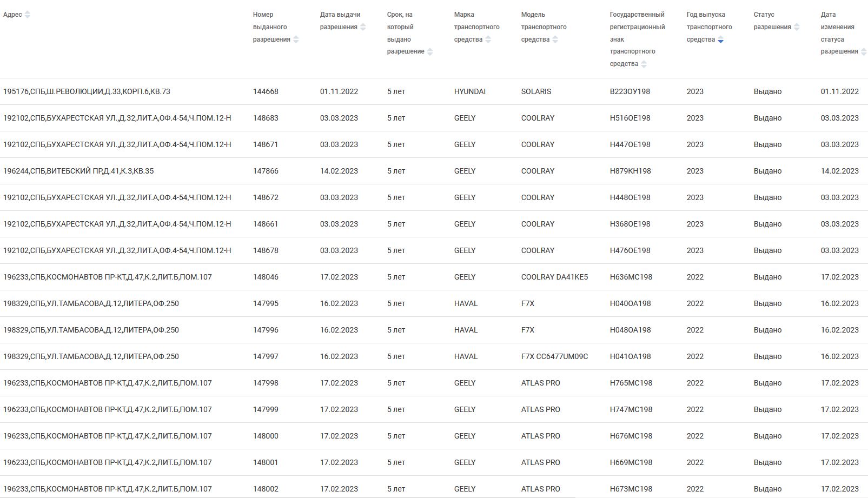Sort by Дата изменения статуса icon

pyautogui.click(x=864, y=52)
